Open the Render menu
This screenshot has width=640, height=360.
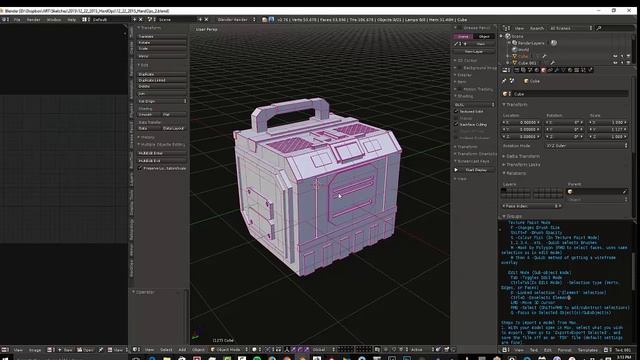click(x=33, y=20)
